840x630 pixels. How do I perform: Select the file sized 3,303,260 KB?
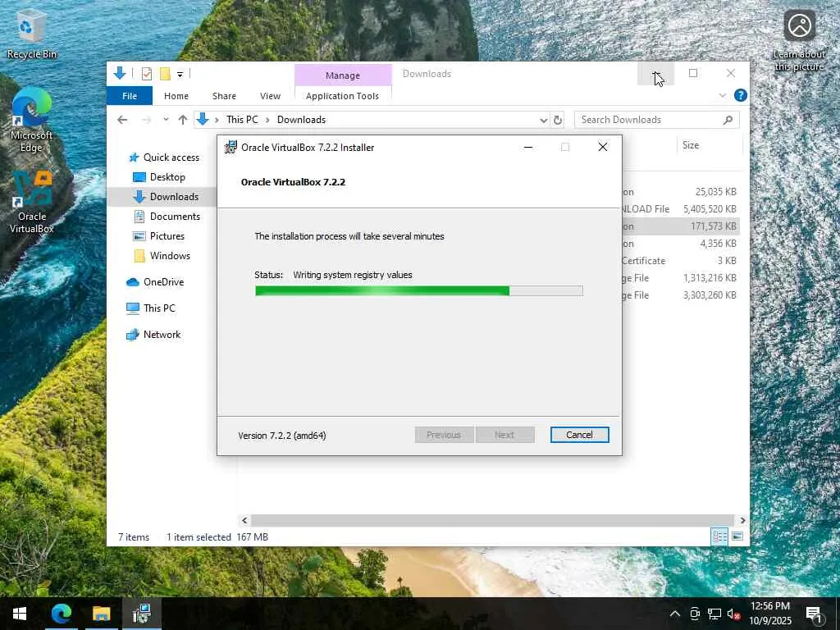680,295
